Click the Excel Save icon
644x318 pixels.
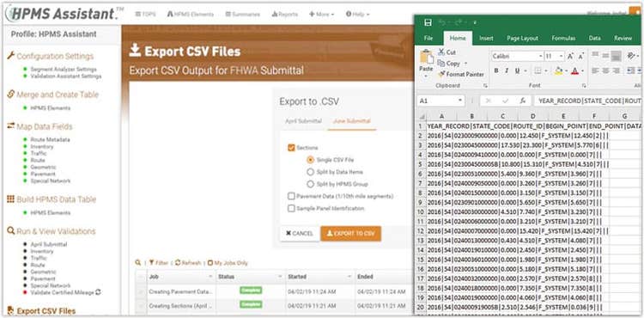point(428,22)
